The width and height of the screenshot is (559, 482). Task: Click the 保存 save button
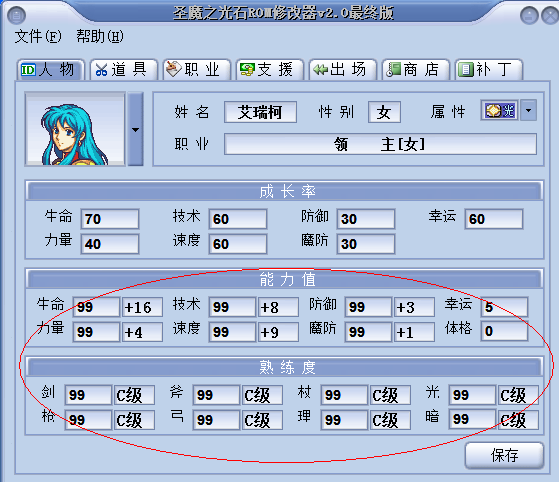click(504, 455)
